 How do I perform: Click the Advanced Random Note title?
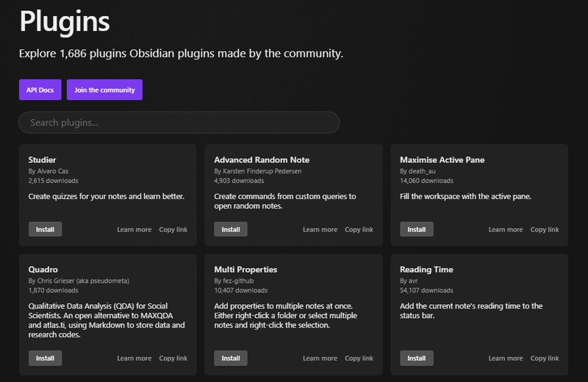(262, 160)
